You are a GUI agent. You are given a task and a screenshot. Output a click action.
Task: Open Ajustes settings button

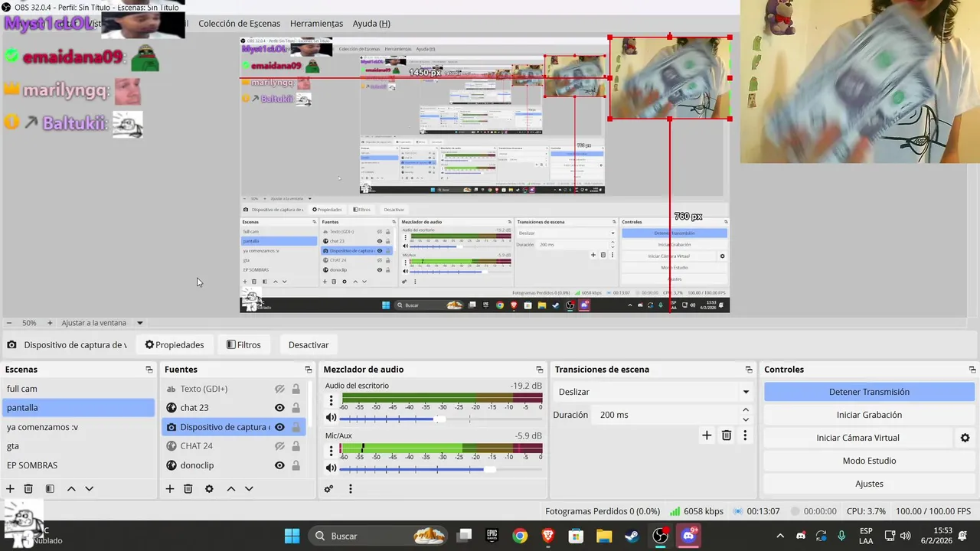[x=869, y=484]
